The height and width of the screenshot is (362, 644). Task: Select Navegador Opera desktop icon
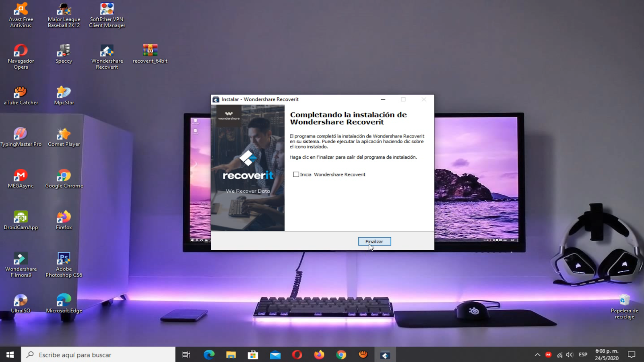(x=21, y=57)
